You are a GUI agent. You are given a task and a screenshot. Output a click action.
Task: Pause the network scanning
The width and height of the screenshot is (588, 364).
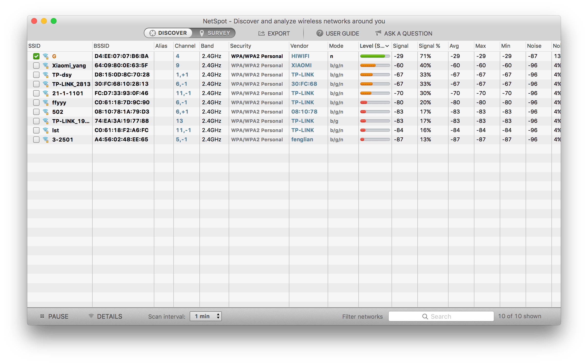pos(54,316)
